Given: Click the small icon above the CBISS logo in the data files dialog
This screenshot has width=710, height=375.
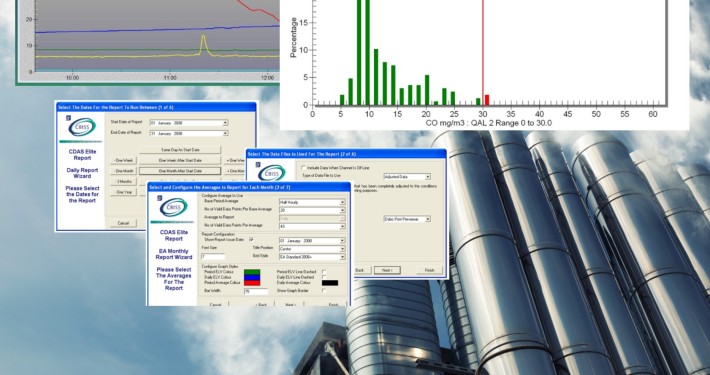Looking at the screenshot, I should [258, 163].
